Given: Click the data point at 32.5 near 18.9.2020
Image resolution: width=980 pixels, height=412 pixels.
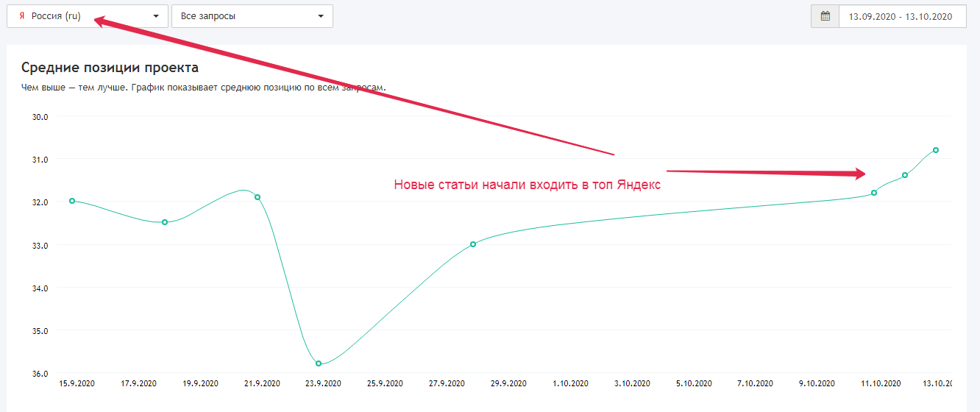Looking at the screenshot, I should (x=165, y=222).
